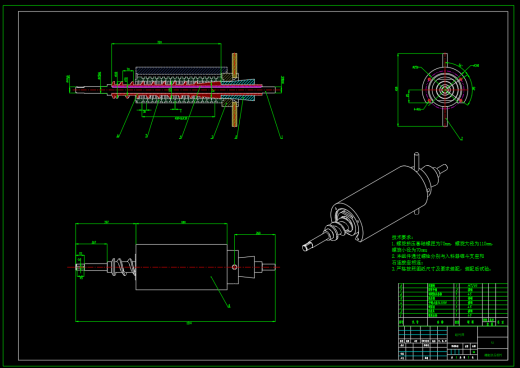520x368 pixels.
Task: Click the cyan revision rows in title block
Action: tap(423, 333)
